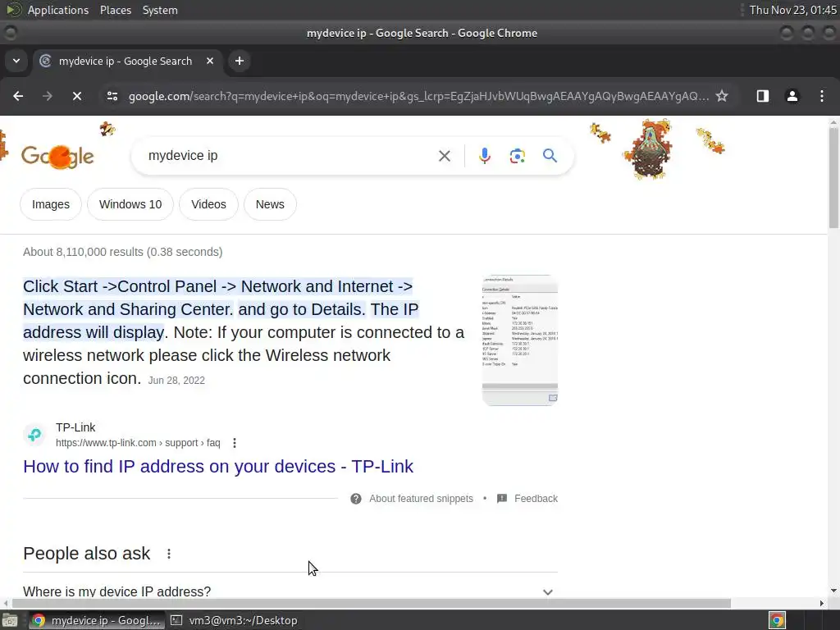This screenshot has height=630, width=840.
Task: Click the clock Thu Nov 23 01:45
Action: click(x=793, y=10)
